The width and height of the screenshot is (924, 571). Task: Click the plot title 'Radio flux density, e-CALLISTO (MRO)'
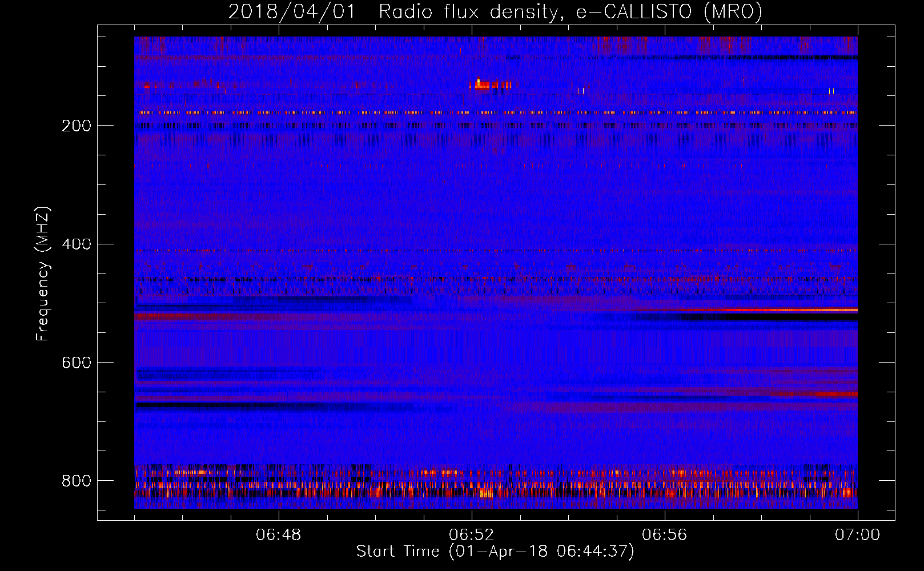571,11
